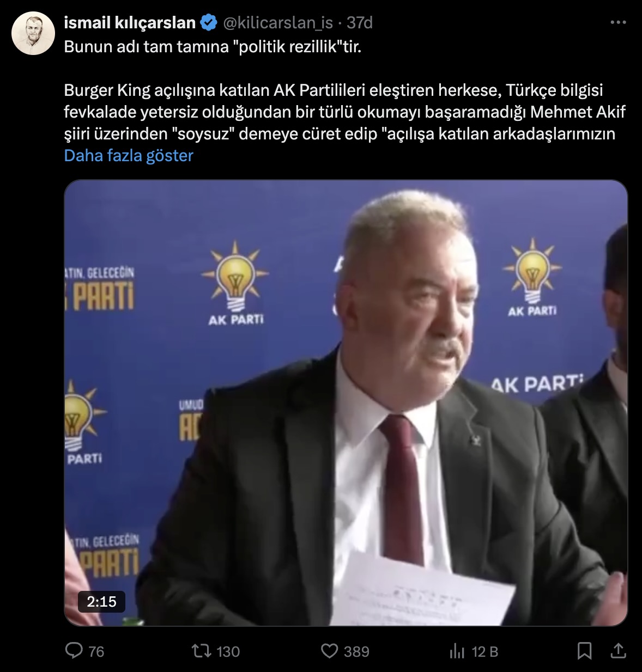Screen dimensions: 642x672
Task: Bookmark this tweet
Action: pyautogui.click(x=584, y=651)
